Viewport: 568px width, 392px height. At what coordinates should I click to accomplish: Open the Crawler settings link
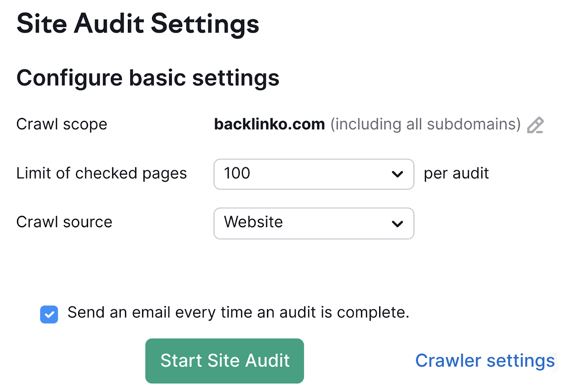(x=485, y=361)
